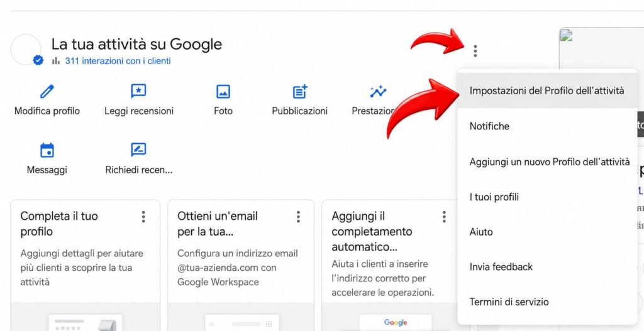Viewport: 644px width, 331px height.
Task: Open Leggi recensioni star-bubble icon
Action: coord(138,91)
